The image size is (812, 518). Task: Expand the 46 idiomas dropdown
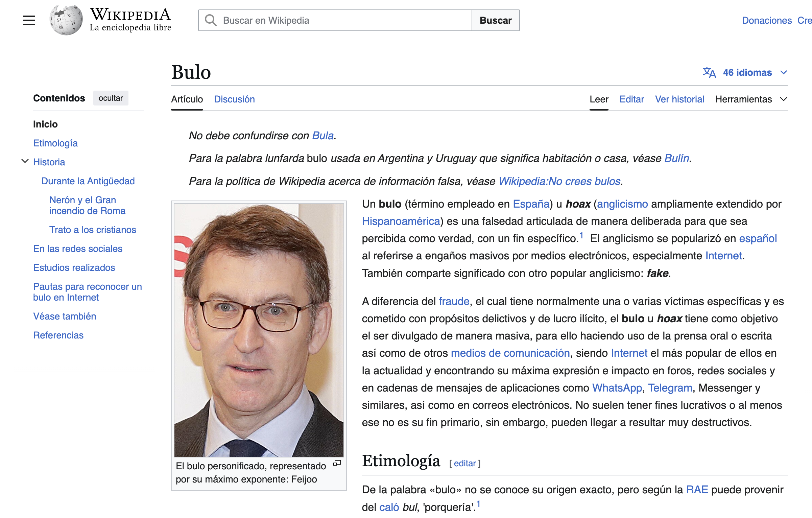(x=747, y=72)
